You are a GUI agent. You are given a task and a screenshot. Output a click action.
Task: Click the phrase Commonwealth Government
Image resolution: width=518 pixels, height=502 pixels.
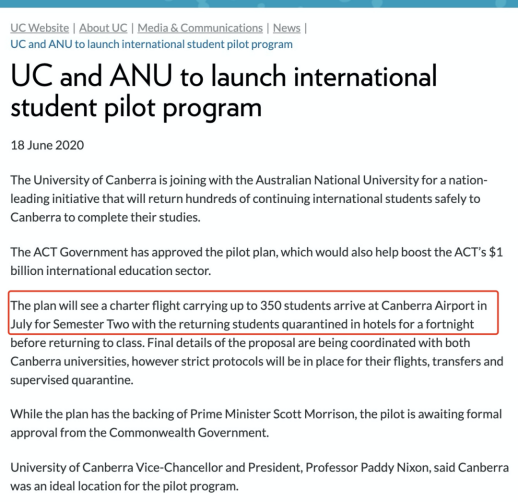(188, 433)
